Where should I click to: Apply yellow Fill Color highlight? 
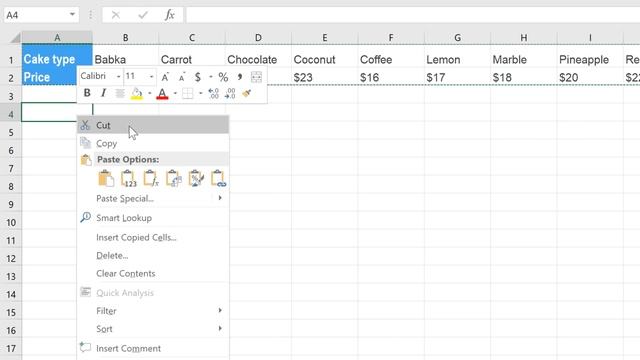(x=137, y=93)
